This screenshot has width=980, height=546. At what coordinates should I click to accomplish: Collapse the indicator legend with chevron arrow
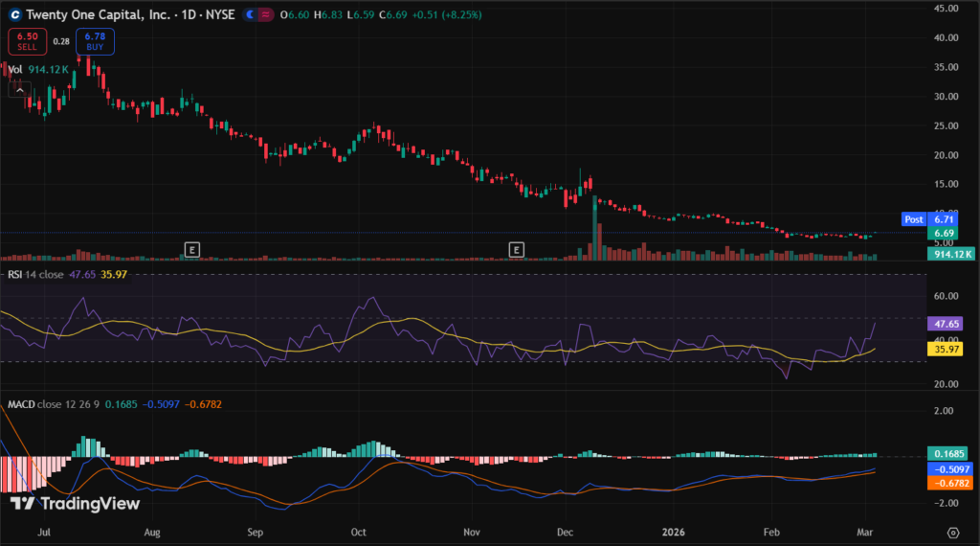[18, 88]
